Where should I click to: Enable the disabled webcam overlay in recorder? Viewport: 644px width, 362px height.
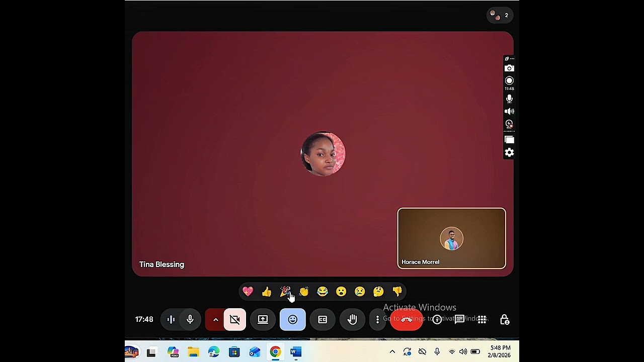pyautogui.click(x=509, y=124)
